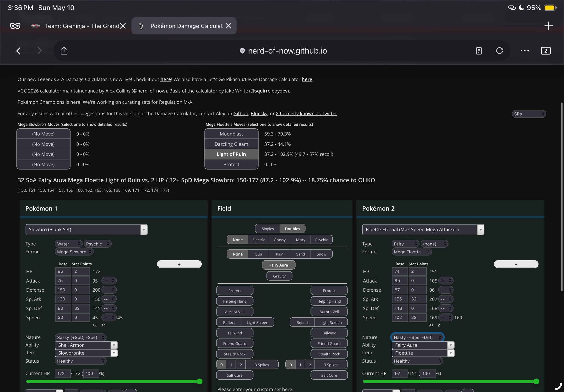Open the Floette-Eternal set selector

click(x=423, y=230)
